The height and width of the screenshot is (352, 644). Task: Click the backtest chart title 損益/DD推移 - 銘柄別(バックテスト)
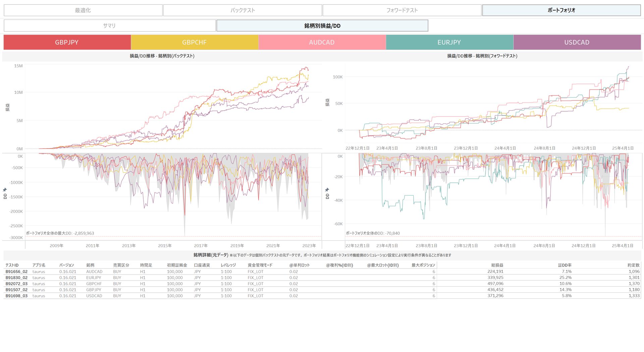tap(162, 56)
